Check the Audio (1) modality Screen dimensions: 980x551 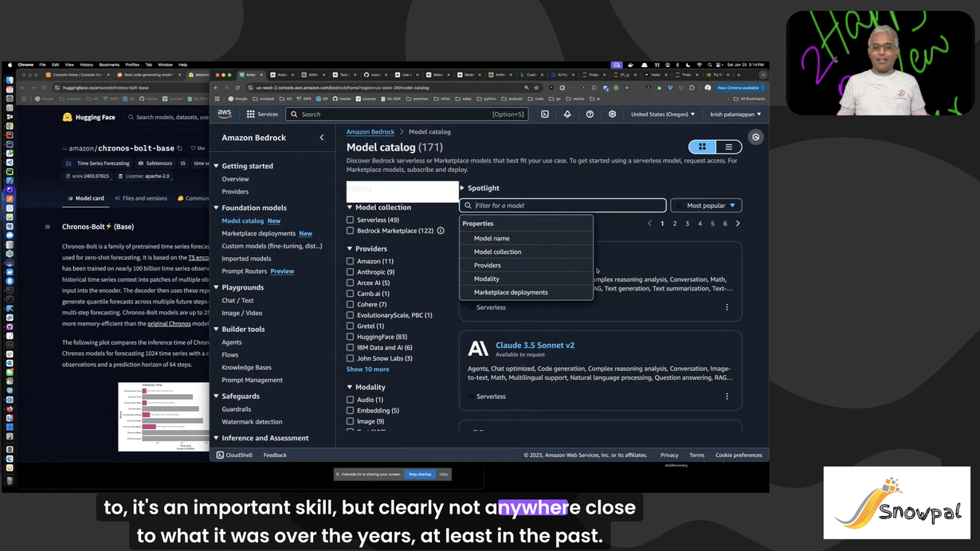pos(350,400)
